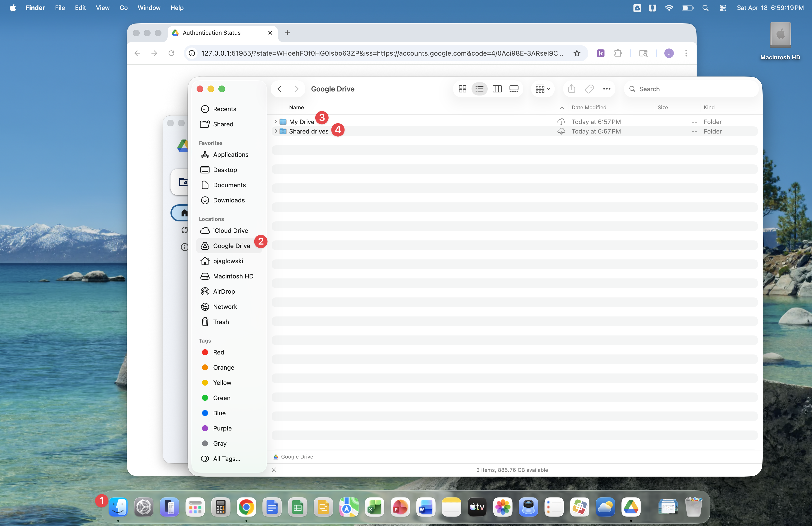Open macOS Control Center toggles
This screenshot has width=812, height=526.
tap(723, 8)
